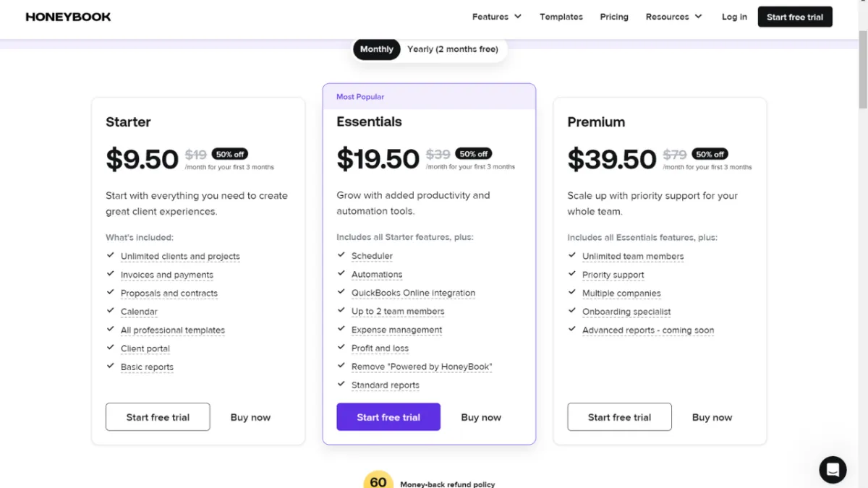Click Buy now for Starter plan
Screen dimensions: 868x488
click(250, 417)
